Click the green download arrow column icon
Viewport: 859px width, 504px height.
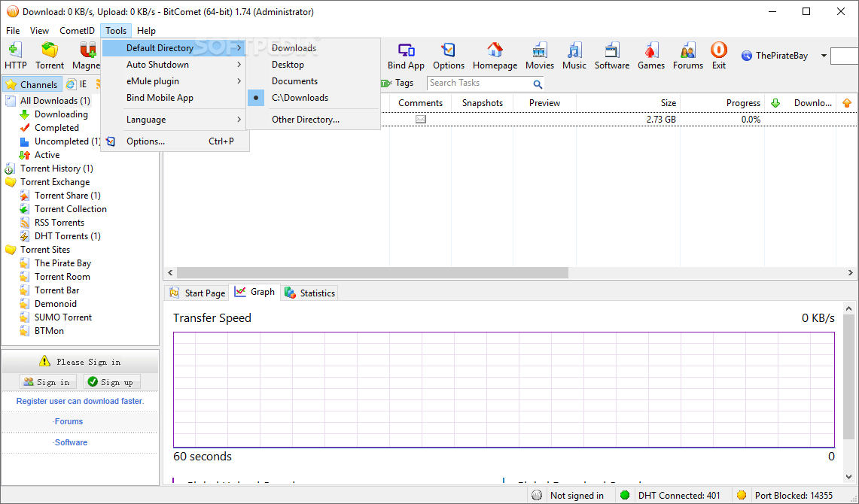(x=775, y=103)
